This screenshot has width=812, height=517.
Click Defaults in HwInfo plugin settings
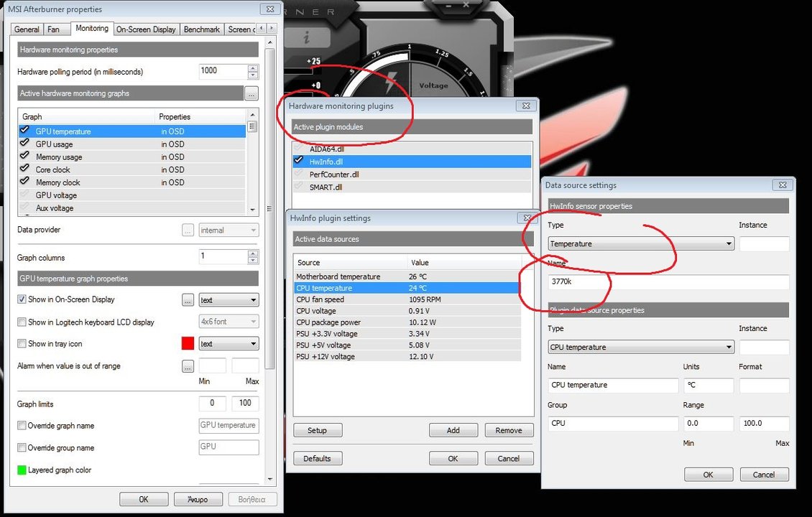(318, 459)
